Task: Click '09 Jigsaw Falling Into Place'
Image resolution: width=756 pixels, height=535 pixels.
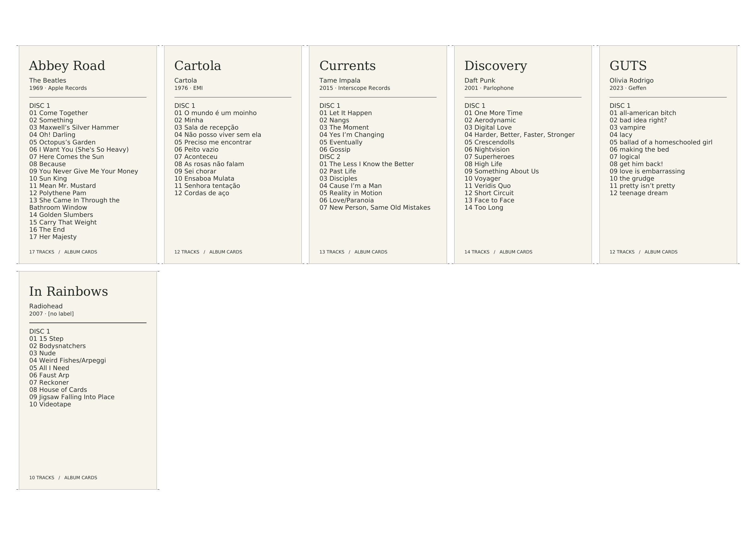Action: click(72, 397)
